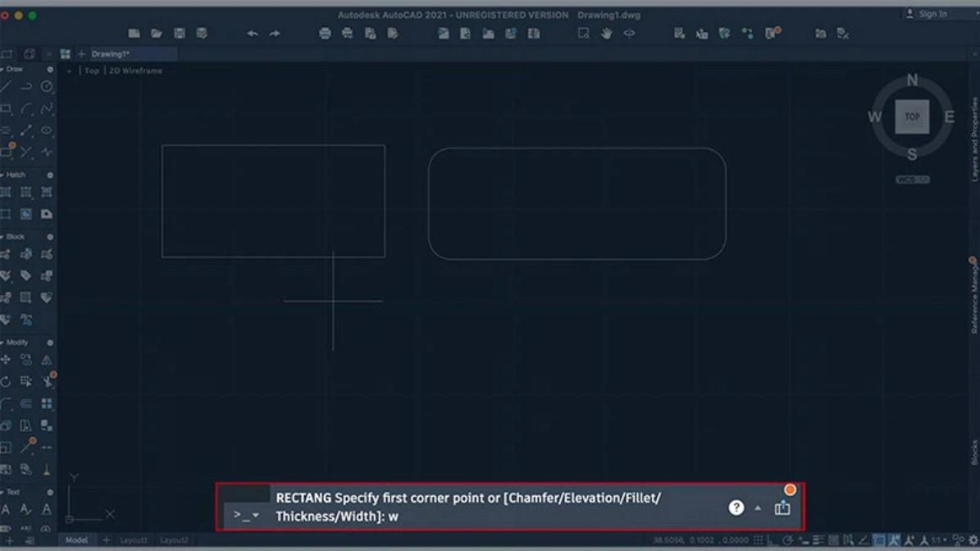The width and height of the screenshot is (980, 551).
Task: Add a new layout with plus button
Action: pyautogui.click(x=107, y=540)
